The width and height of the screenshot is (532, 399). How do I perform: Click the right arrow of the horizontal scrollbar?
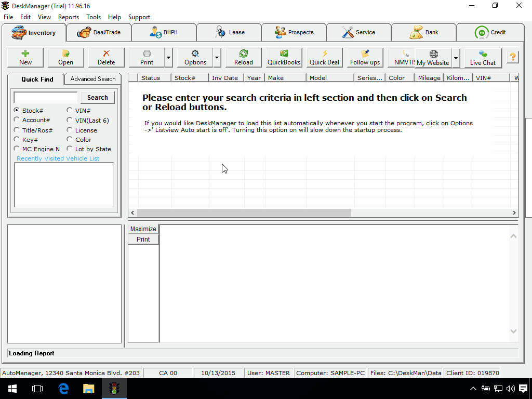coord(514,212)
